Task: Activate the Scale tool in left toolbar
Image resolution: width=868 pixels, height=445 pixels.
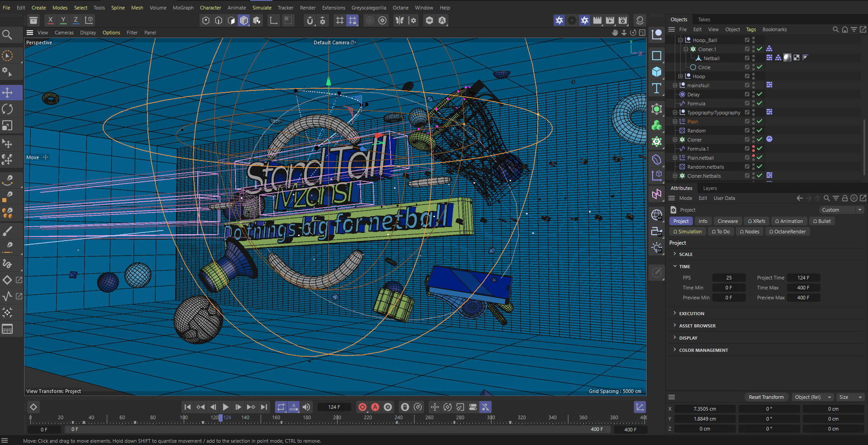Action: tap(8, 125)
